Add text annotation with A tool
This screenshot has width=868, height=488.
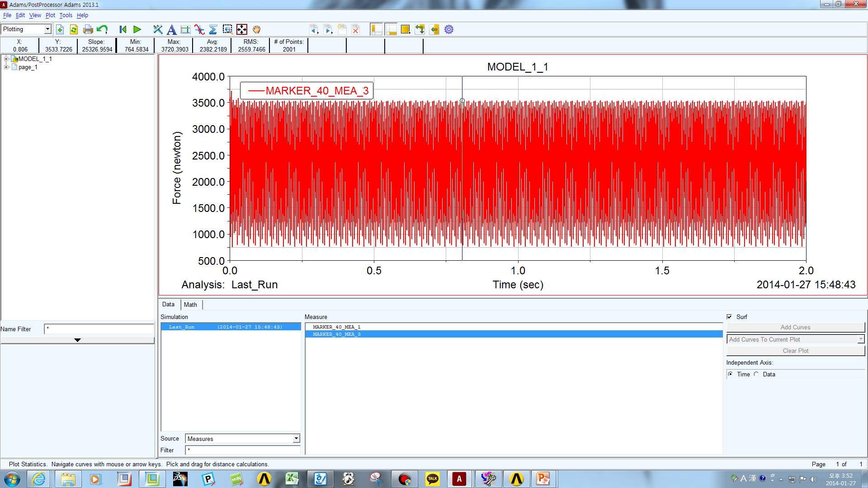tap(171, 30)
